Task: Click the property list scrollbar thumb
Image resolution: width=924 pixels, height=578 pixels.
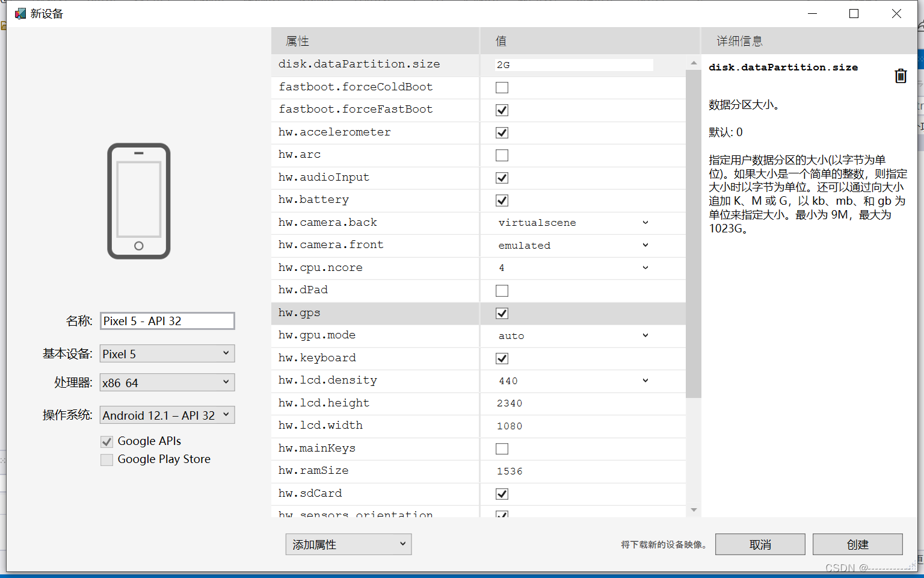Action: pos(694,234)
